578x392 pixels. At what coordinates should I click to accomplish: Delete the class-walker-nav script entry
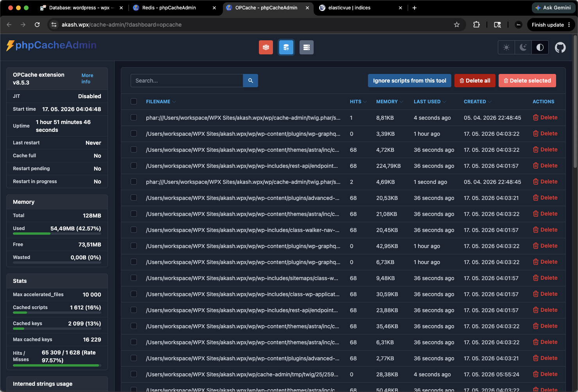(545, 230)
